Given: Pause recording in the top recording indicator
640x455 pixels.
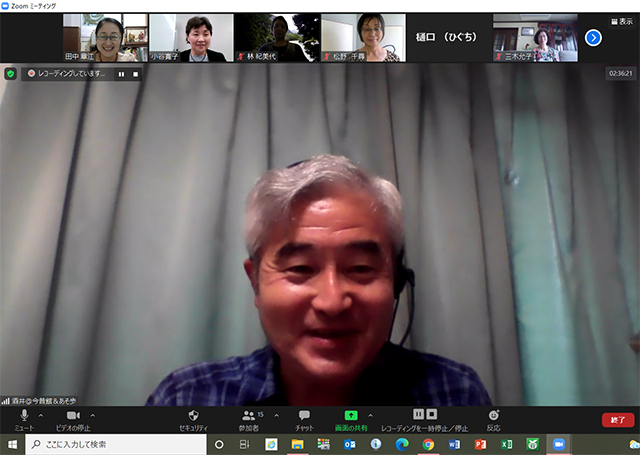Looking at the screenshot, I should pyautogui.click(x=121, y=73).
